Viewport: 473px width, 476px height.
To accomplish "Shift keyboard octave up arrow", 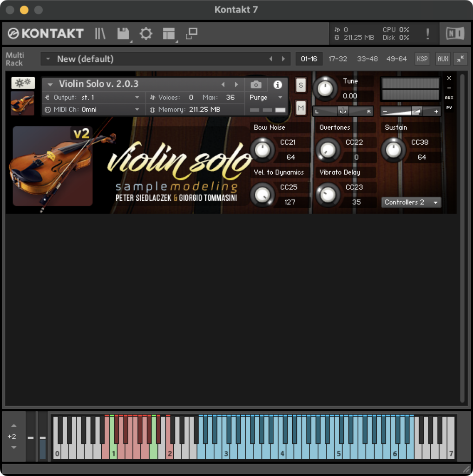I will (x=13, y=426).
